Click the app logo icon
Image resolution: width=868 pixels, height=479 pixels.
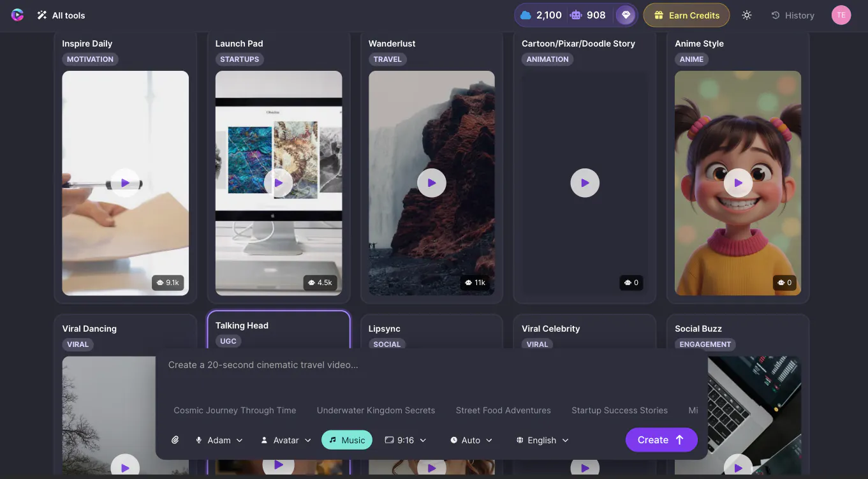click(17, 15)
